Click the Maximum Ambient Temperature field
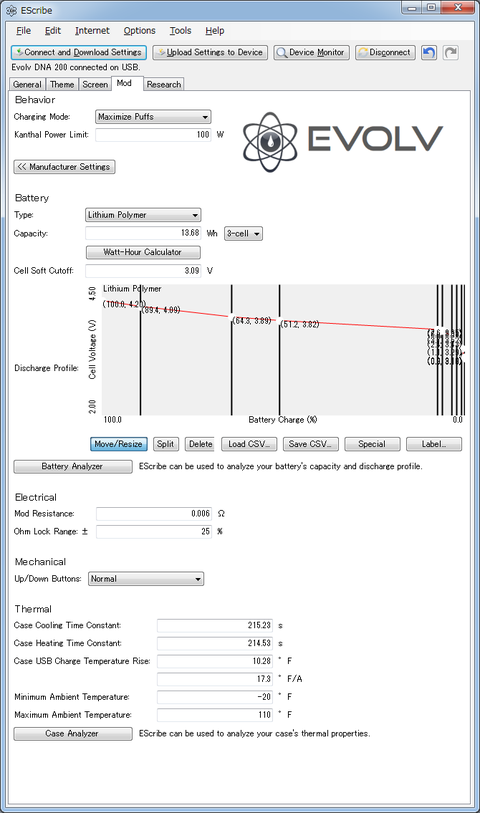480x813 pixels. (215, 714)
